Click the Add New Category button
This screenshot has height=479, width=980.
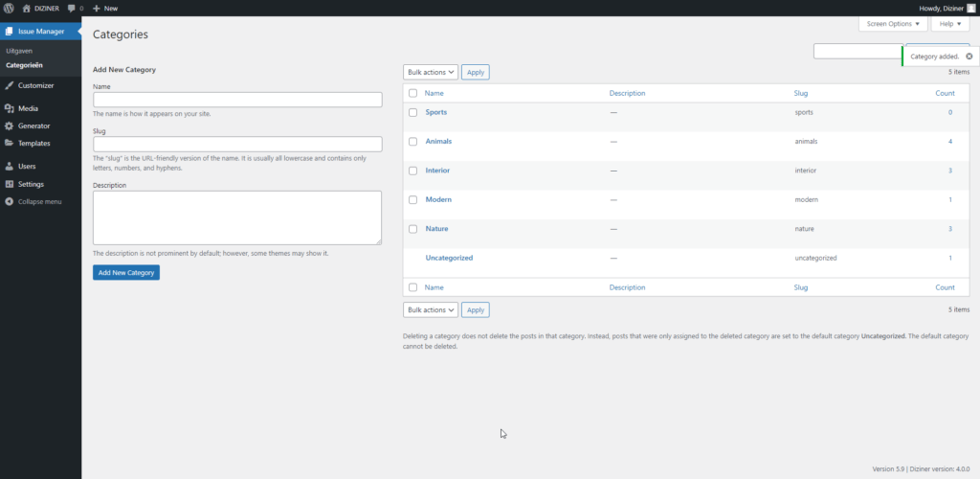click(126, 273)
